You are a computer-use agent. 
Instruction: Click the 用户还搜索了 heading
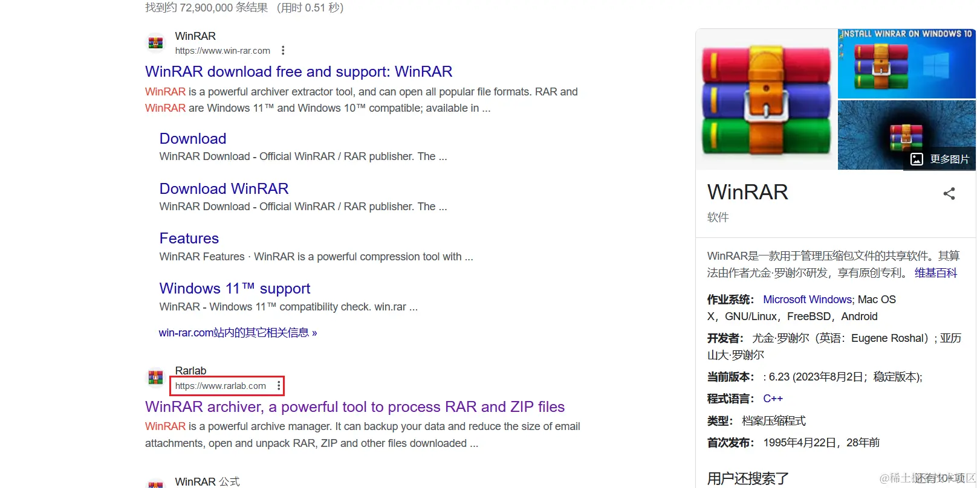tap(748, 478)
